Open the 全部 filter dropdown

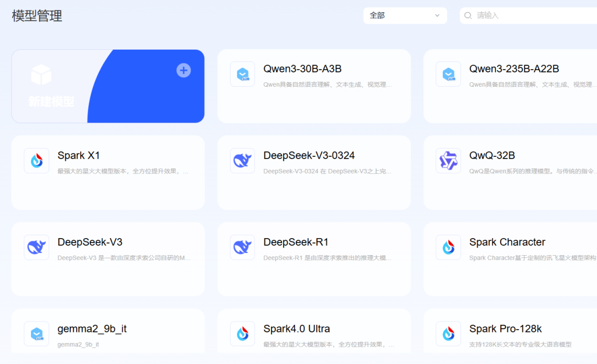click(405, 15)
